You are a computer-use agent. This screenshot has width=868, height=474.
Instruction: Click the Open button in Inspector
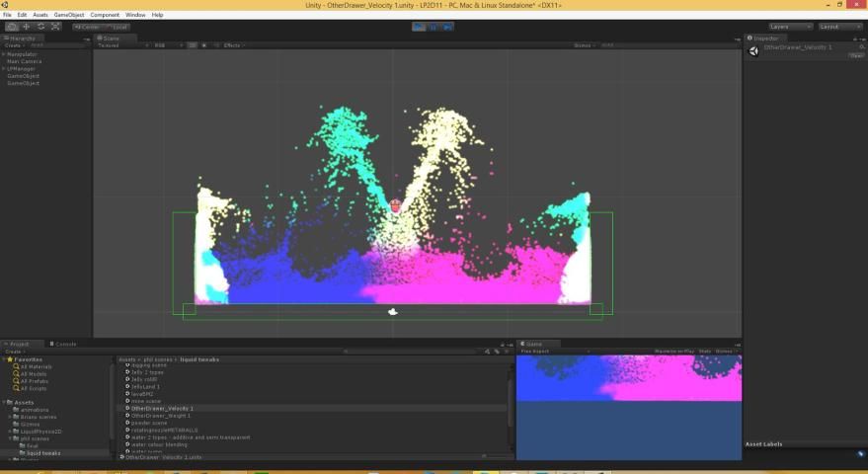click(856, 55)
